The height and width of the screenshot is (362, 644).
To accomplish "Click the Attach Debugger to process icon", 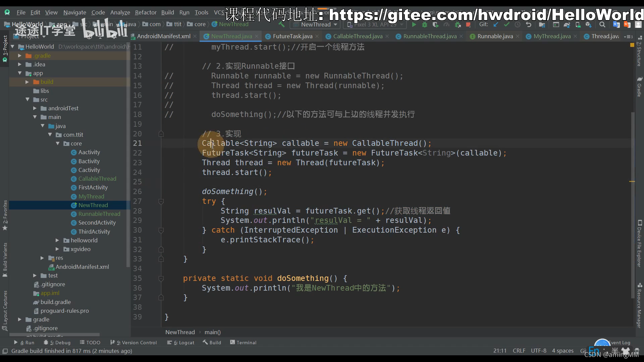I will [458, 24].
